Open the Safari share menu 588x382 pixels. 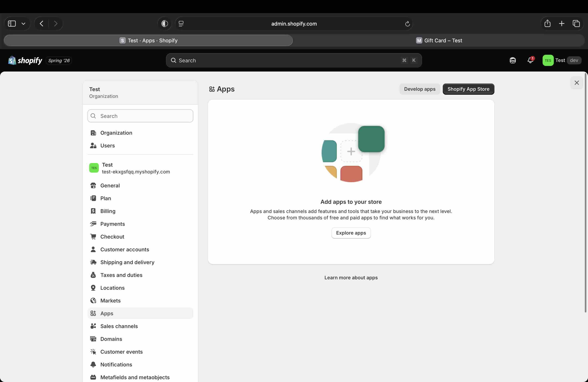point(547,23)
